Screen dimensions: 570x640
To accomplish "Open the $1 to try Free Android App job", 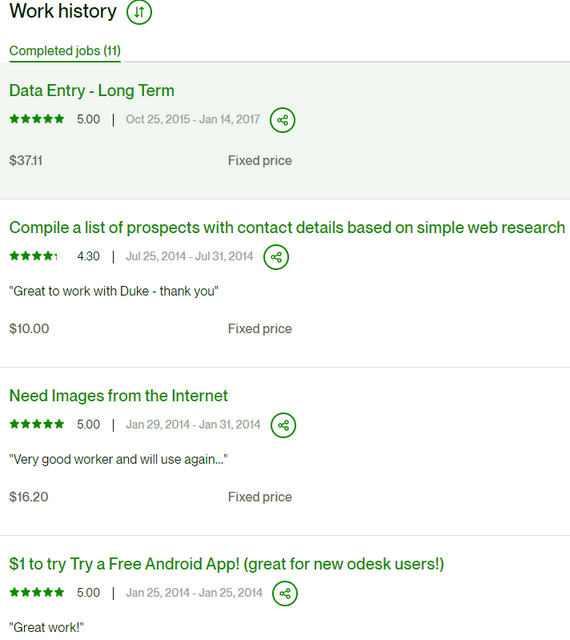I will (x=227, y=564).
